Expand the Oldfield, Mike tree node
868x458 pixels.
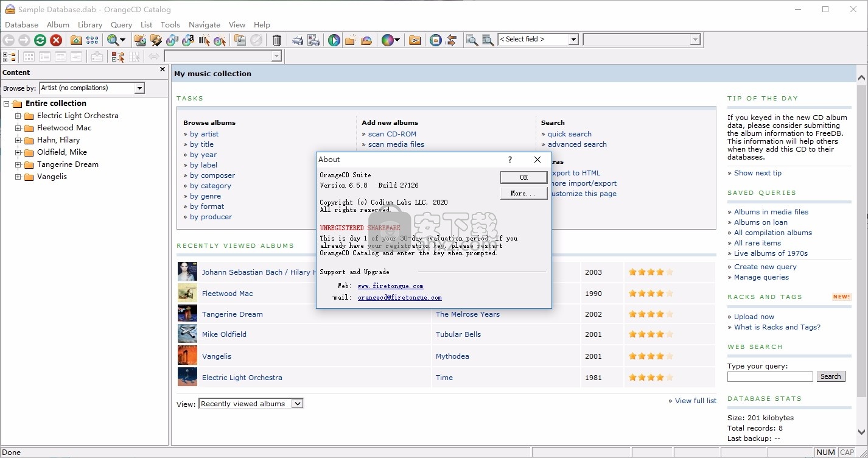click(18, 152)
